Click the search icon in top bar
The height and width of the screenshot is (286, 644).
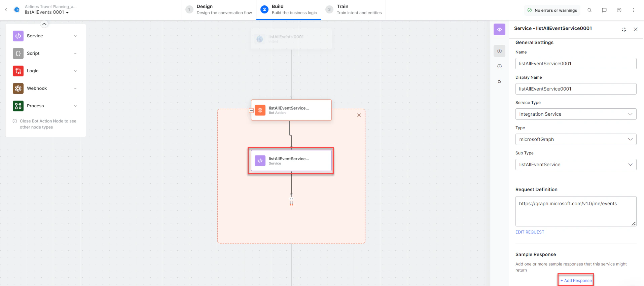589,10
